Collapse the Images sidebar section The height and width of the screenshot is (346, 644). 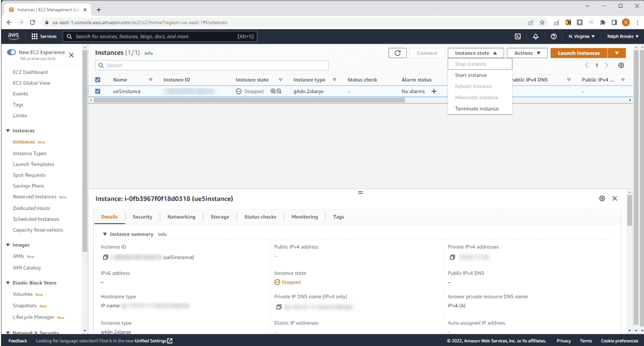coord(8,245)
